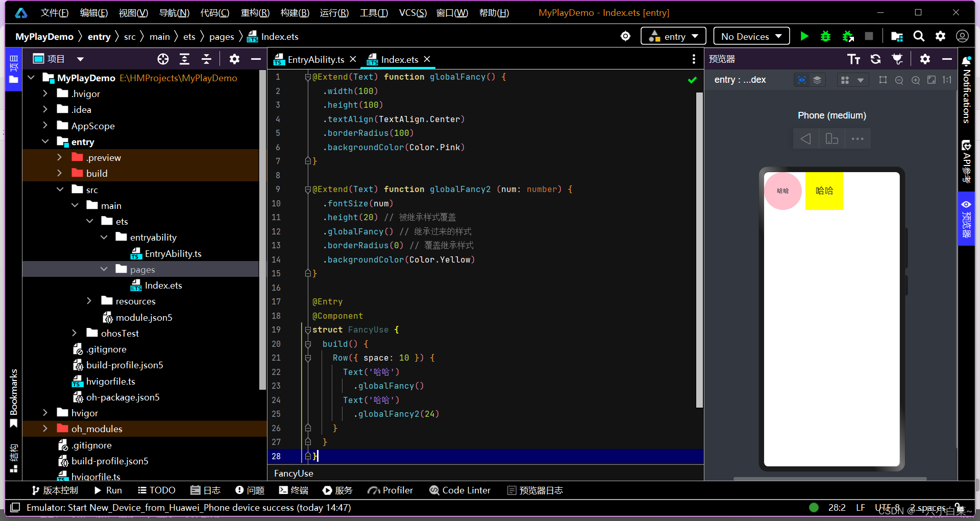Select opened file crosshair icon in project panel
Screen dimensions: 980x521
click(163, 59)
